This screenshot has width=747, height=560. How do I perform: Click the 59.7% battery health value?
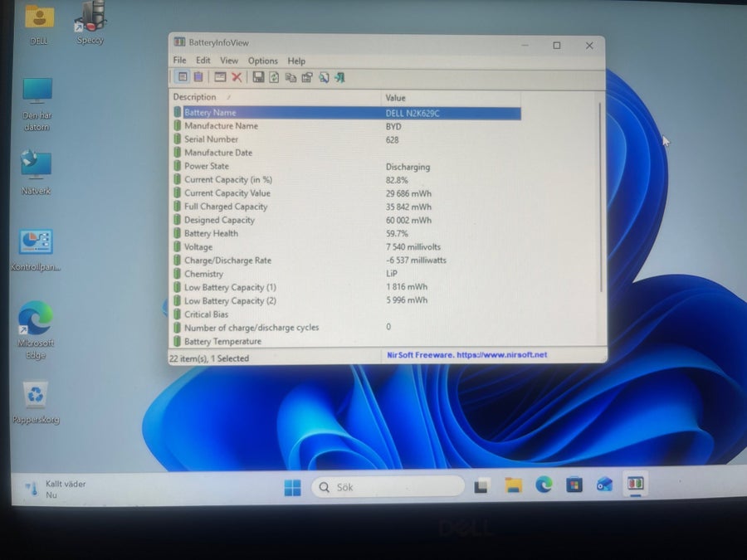point(397,233)
